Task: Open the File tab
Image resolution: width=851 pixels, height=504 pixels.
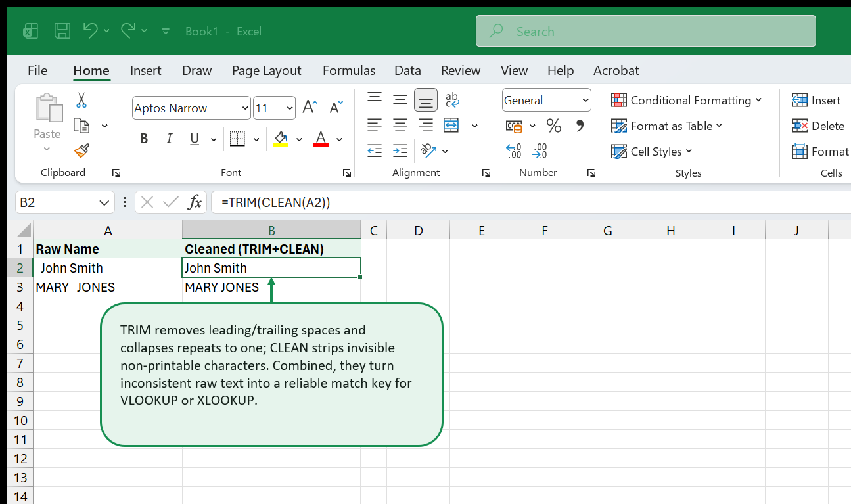Action: coord(37,70)
